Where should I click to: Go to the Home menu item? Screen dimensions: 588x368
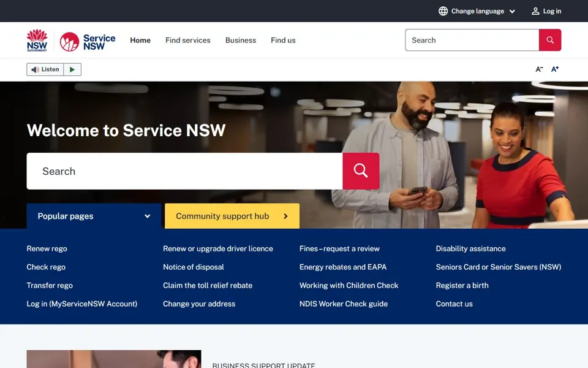tap(140, 40)
